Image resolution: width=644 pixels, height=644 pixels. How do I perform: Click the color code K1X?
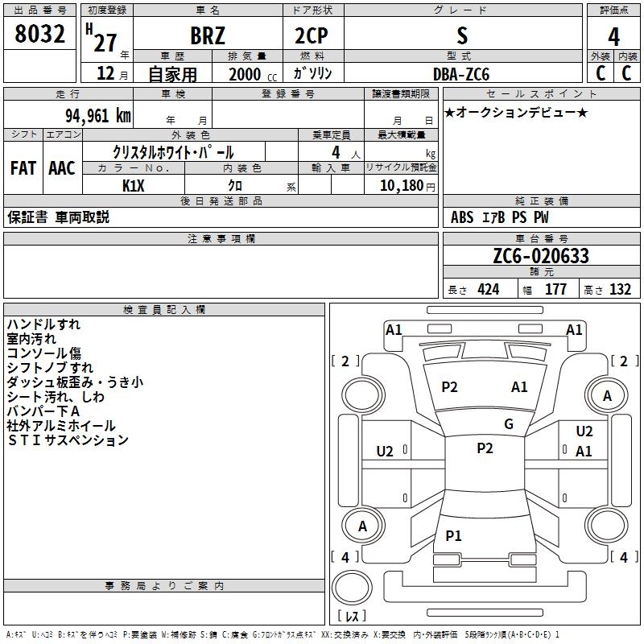click(x=133, y=185)
